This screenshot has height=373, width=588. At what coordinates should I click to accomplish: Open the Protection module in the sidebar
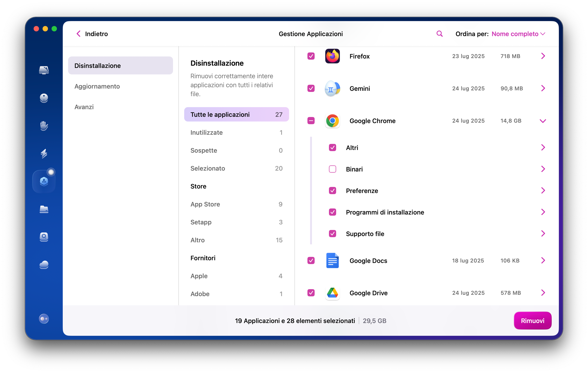[x=44, y=126]
